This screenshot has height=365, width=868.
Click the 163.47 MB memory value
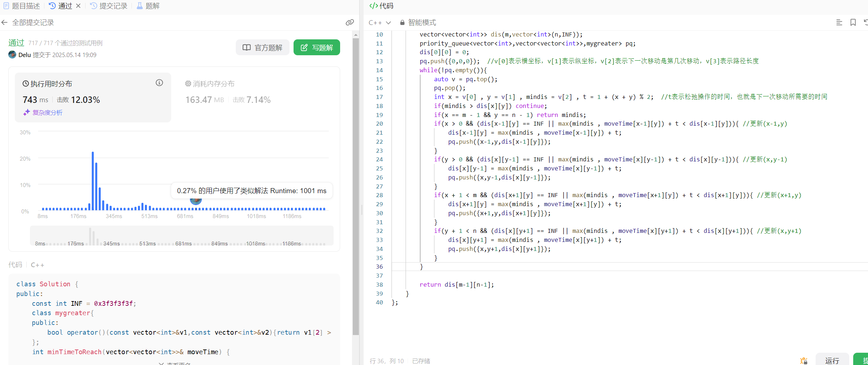[x=204, y=100]
